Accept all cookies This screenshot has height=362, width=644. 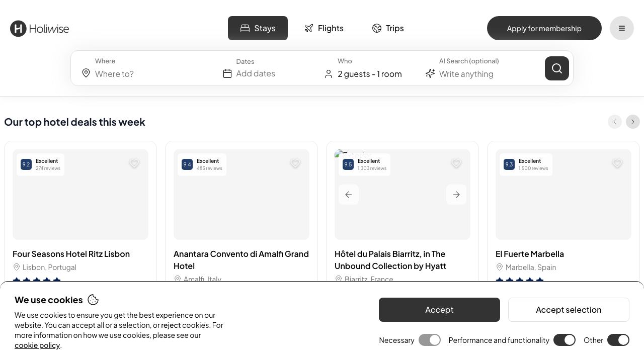pos(439,310)
